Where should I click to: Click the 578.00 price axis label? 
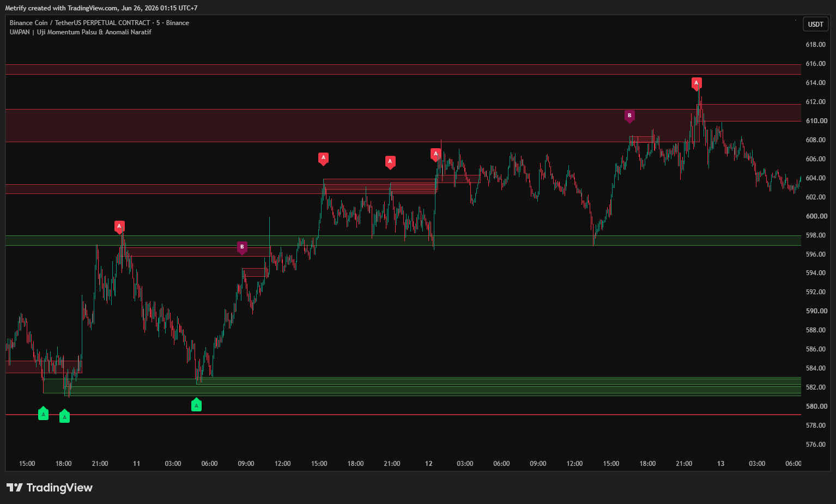click(816, 426)
